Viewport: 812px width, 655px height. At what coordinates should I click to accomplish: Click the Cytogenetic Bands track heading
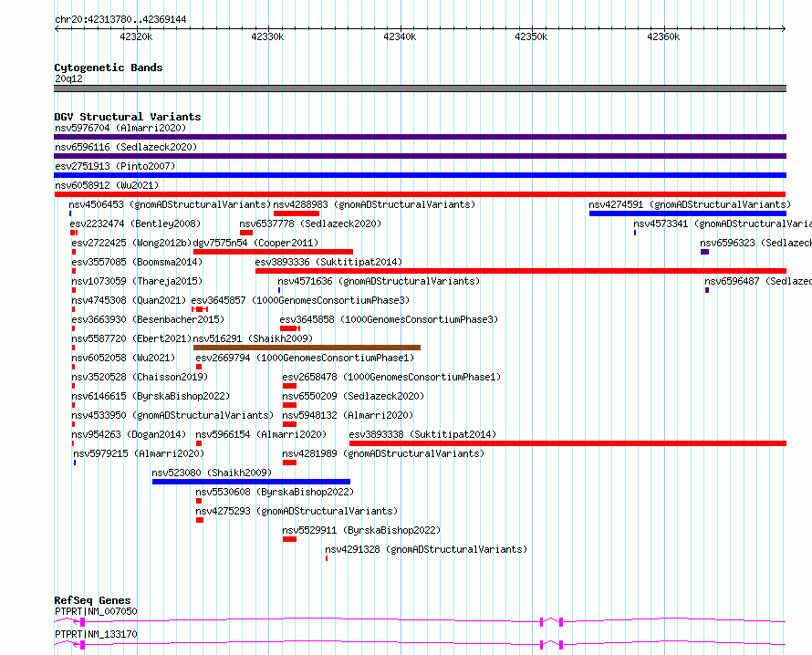pos(109,68)
